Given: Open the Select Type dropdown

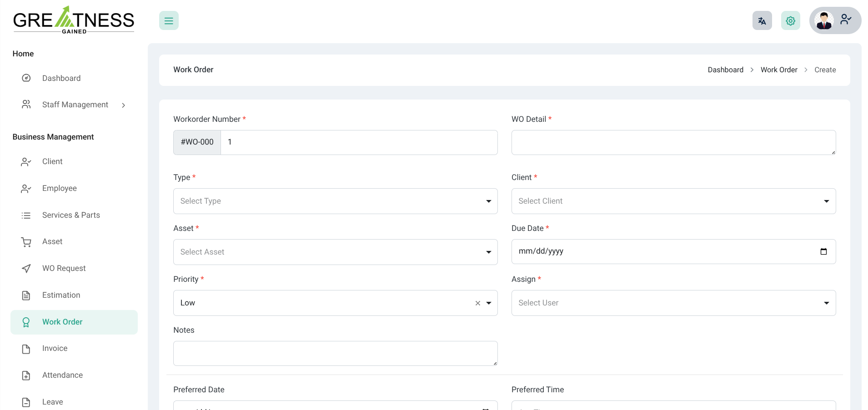Looking at the screenshot, I should (x=335, y=201).
